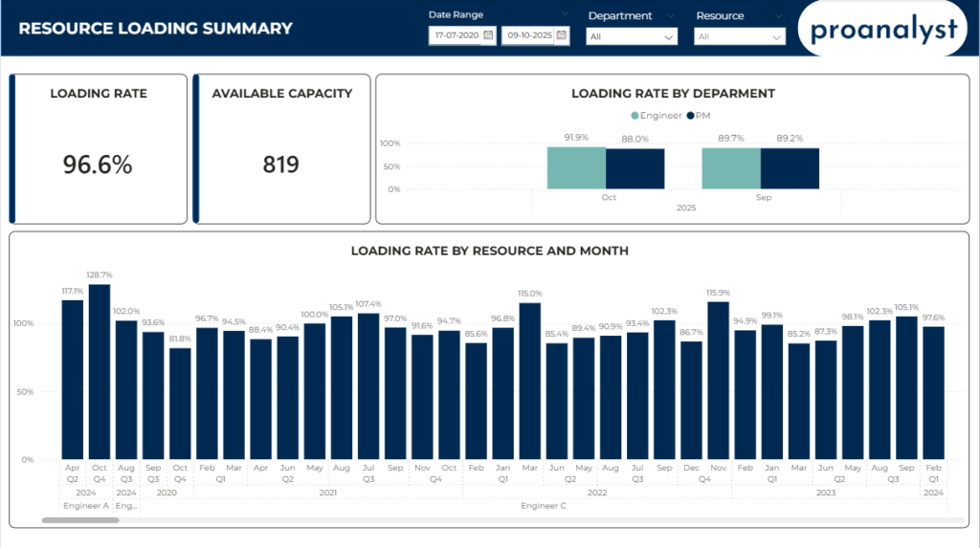
Task: Click the teal Engineer legend marker
Action: point(635,116)
